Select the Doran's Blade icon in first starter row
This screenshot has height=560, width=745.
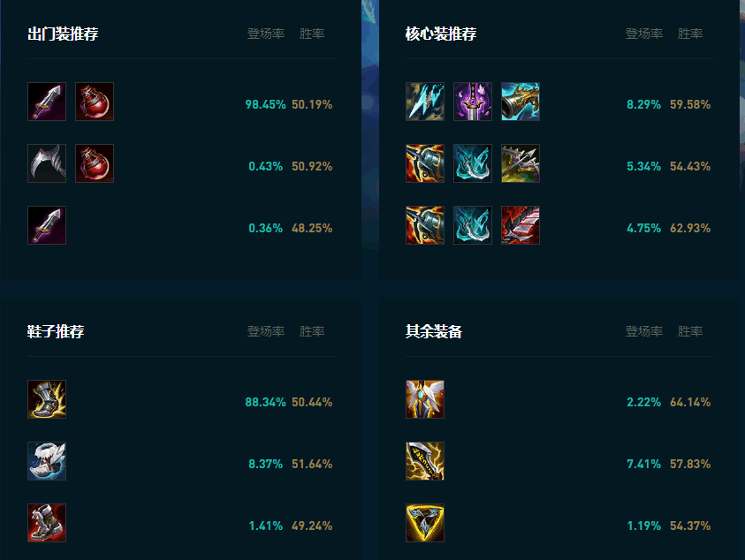[47, 102]
